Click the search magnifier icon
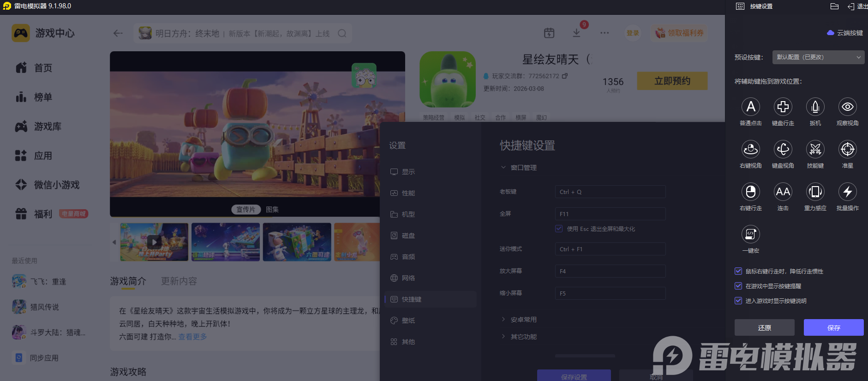The height and width of the screenshot is (381, 868). [342, 33]
